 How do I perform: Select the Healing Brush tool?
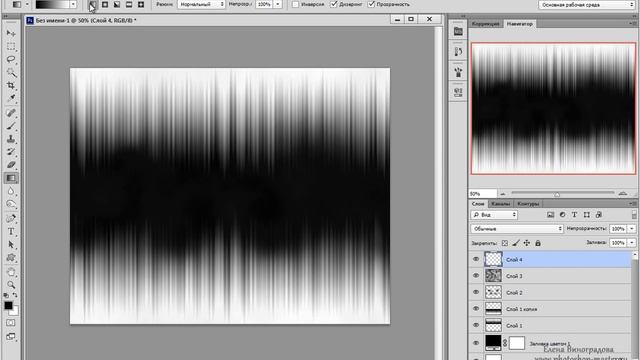(11, 113)
